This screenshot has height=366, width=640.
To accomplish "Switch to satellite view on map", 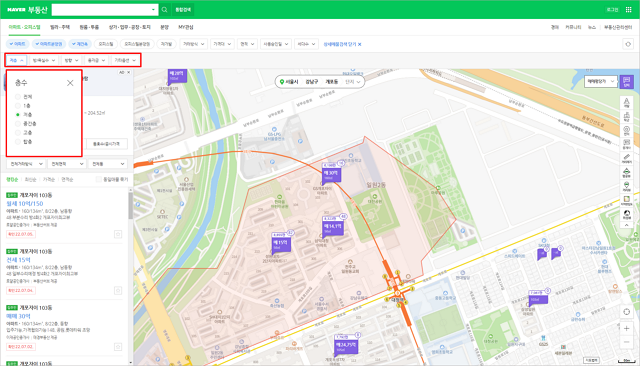I will (x=627, y=214).
